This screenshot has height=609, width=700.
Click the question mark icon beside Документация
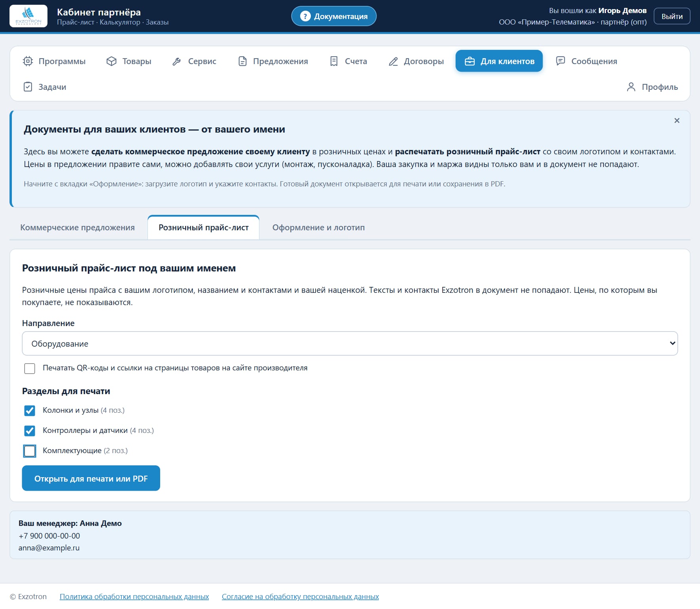tap(305, 16)
